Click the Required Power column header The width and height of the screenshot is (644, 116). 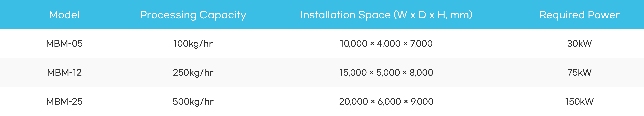pos(579,15)
